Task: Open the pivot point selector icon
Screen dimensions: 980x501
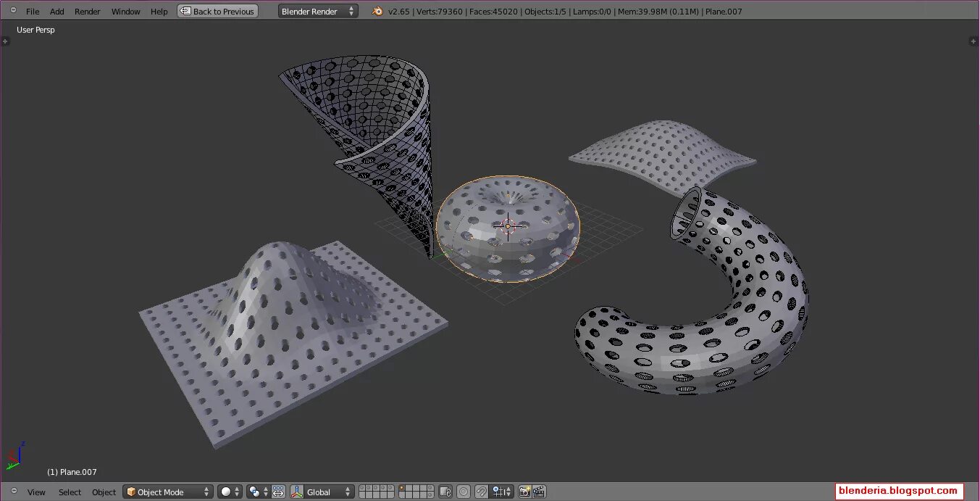Action: pos(258,492)
